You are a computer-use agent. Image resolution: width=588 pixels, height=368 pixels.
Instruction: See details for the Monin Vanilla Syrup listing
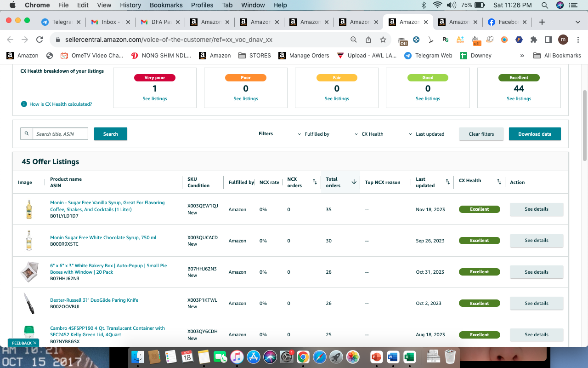coord(537,209)
